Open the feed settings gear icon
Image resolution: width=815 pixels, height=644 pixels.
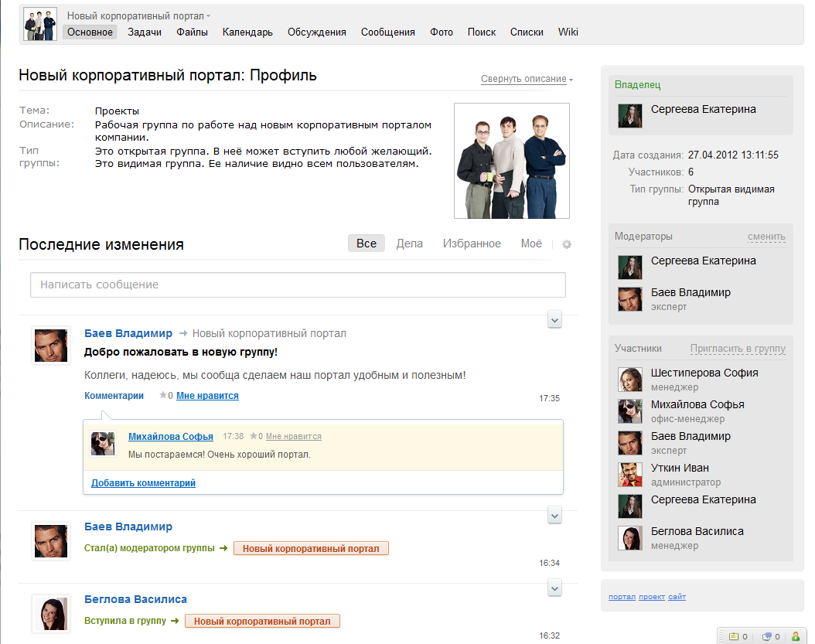pos(567,244)
